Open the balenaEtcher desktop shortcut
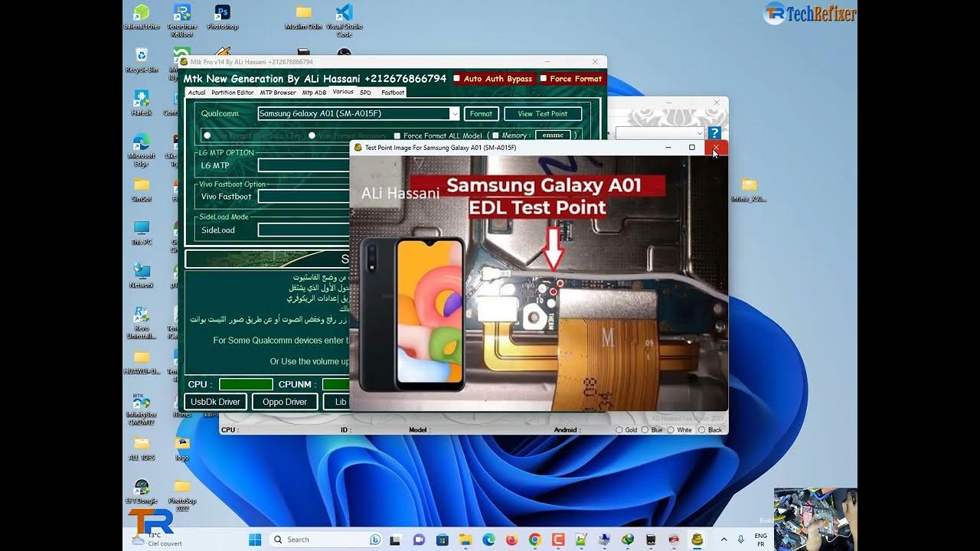The height and width of the screenshot is (551, 980). pyautogui.click(x=142, y=17)
